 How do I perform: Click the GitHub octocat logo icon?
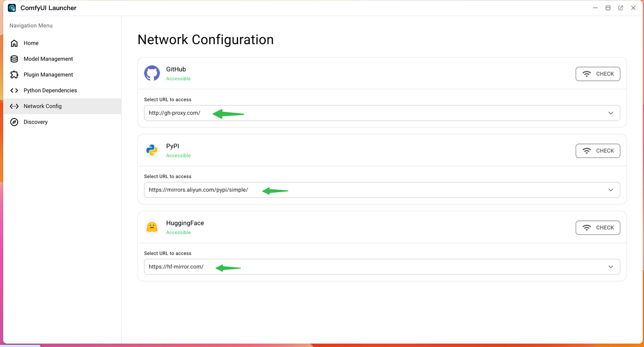152,73
